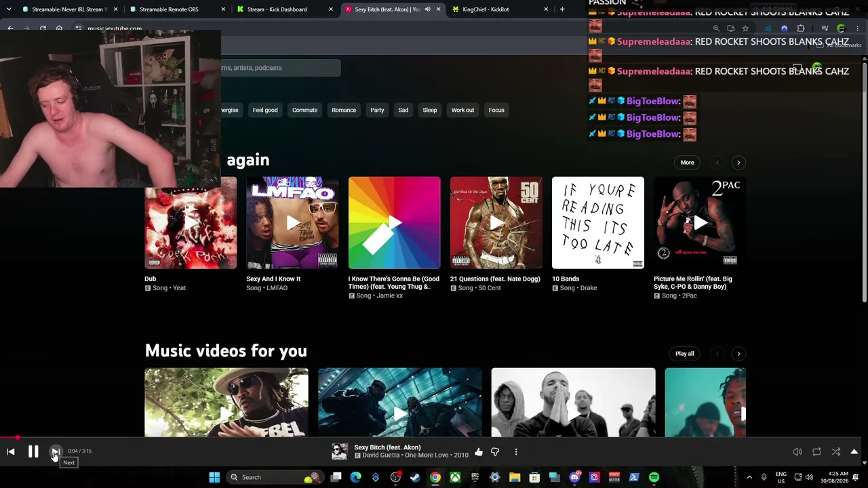Show next items in music videos carousel
Viewport: 868px width, 488px height.
(x=738, y=354)
